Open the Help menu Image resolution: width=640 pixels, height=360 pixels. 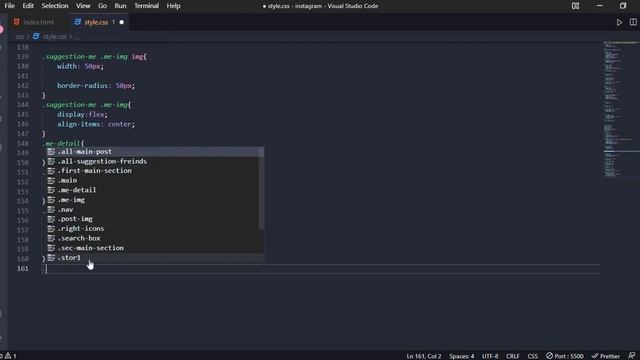point(173,6)
